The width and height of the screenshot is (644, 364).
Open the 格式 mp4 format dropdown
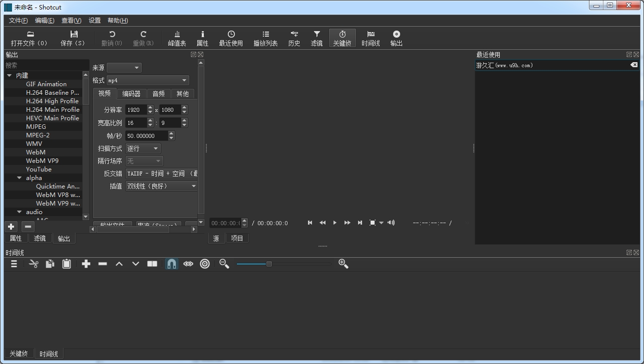pyautogui.click(x=148, y=80)
